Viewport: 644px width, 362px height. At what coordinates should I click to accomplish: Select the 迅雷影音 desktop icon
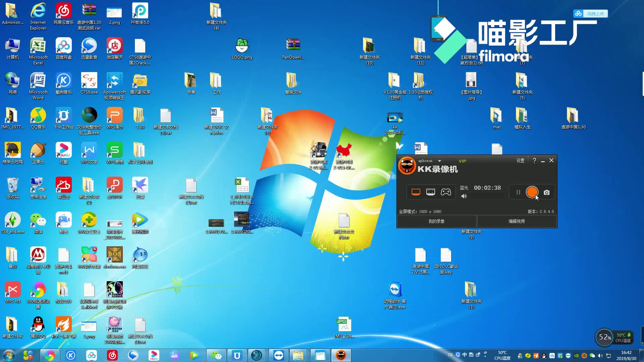89,48
